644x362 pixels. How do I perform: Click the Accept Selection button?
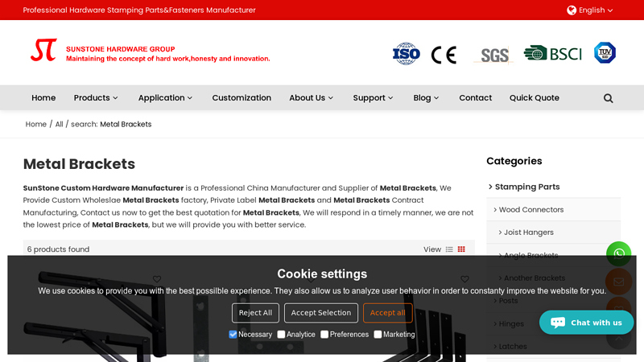coord(321,313)
